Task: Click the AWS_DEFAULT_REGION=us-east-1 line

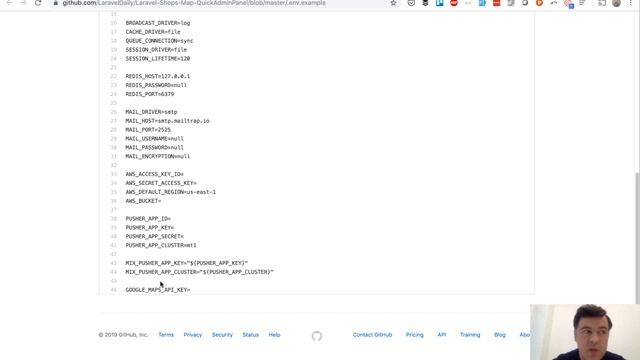Action: click(x=171, y=192)
